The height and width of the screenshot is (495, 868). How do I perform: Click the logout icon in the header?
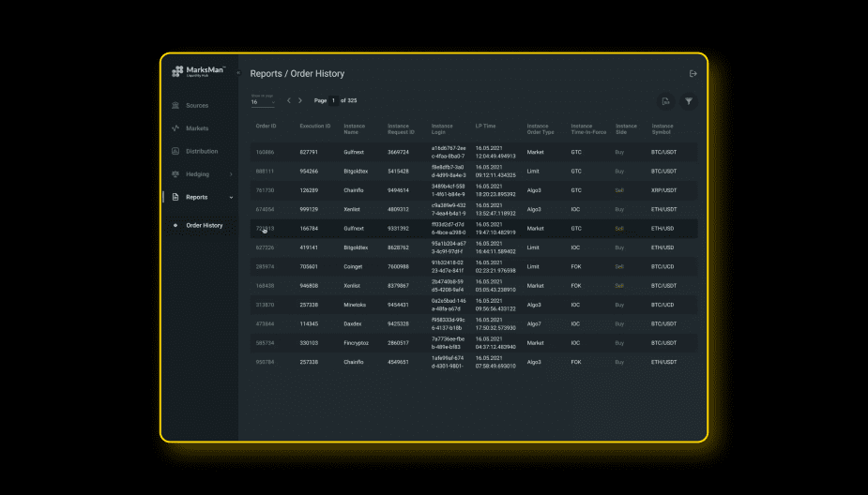[x=693, y=73]
